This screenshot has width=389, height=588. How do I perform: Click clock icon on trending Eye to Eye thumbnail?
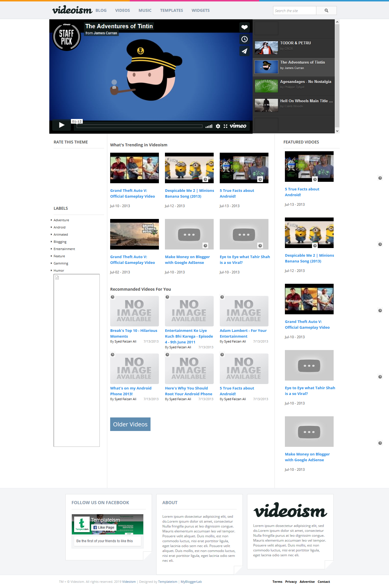[x=260, y=246]
